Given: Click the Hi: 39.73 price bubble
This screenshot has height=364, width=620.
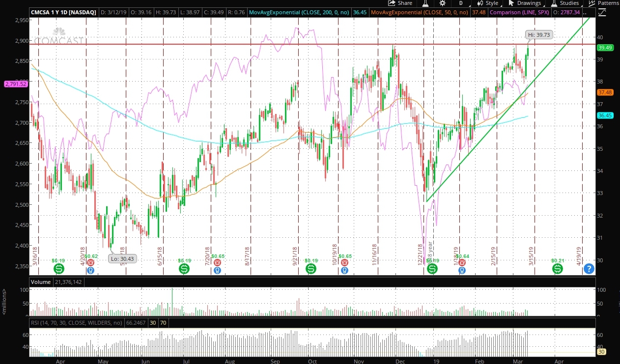Looking at the screenshot, I should 538,35.
